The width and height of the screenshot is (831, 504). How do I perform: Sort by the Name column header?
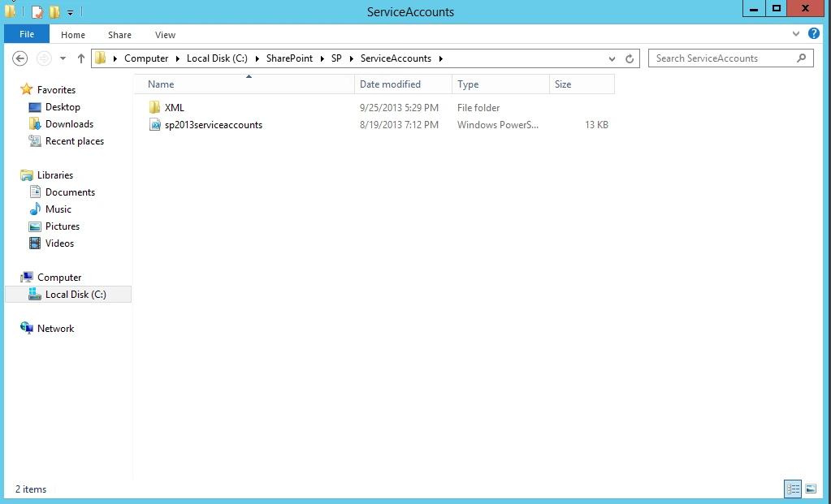[x=244, y=84]
